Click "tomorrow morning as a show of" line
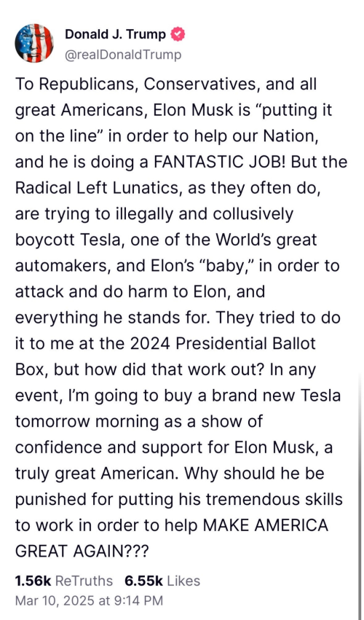The image size is (364, 620). click(138, 422)
